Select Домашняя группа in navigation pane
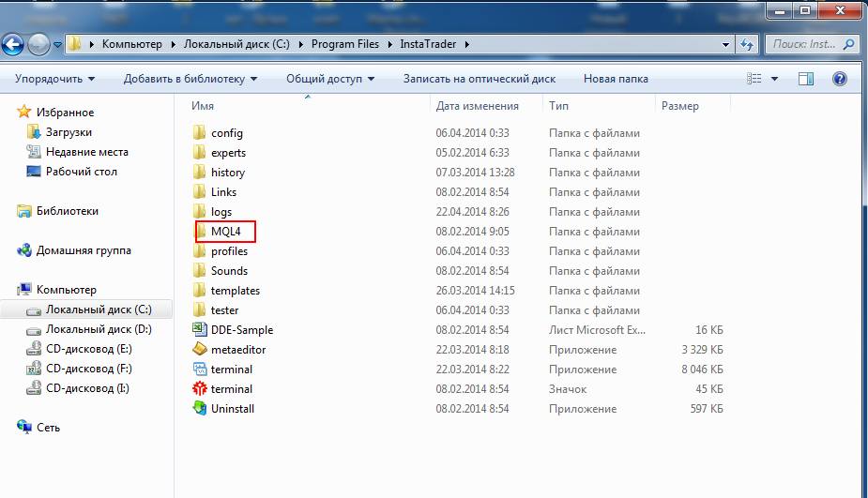868x498 pixels. 84,250
